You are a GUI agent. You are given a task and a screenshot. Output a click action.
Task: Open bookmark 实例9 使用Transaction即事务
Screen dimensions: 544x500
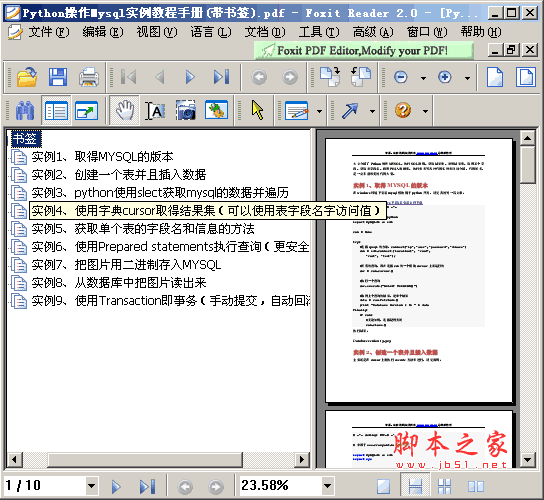coord(171,301)
